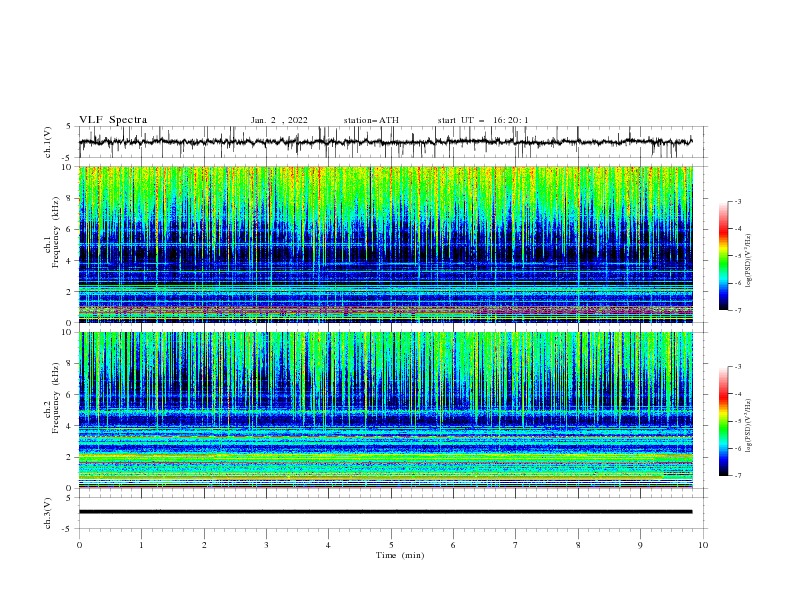Click the date text "Jan. 2 , 2022"

279,120
